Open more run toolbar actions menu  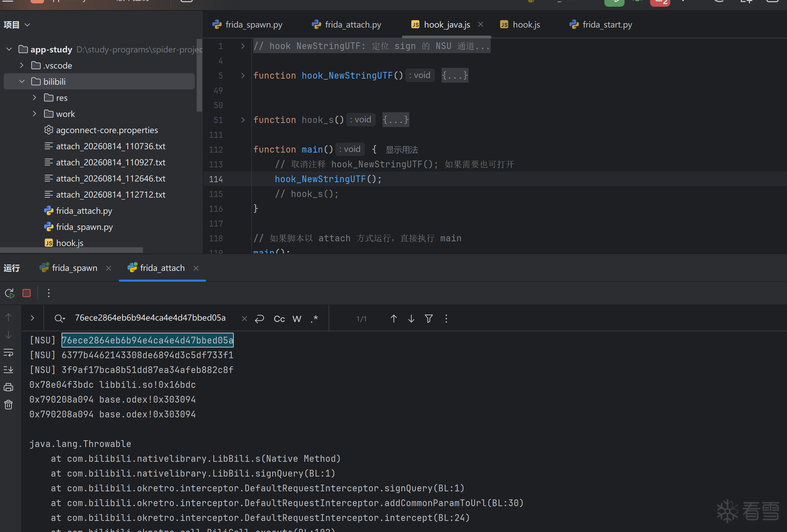(49, 293)
